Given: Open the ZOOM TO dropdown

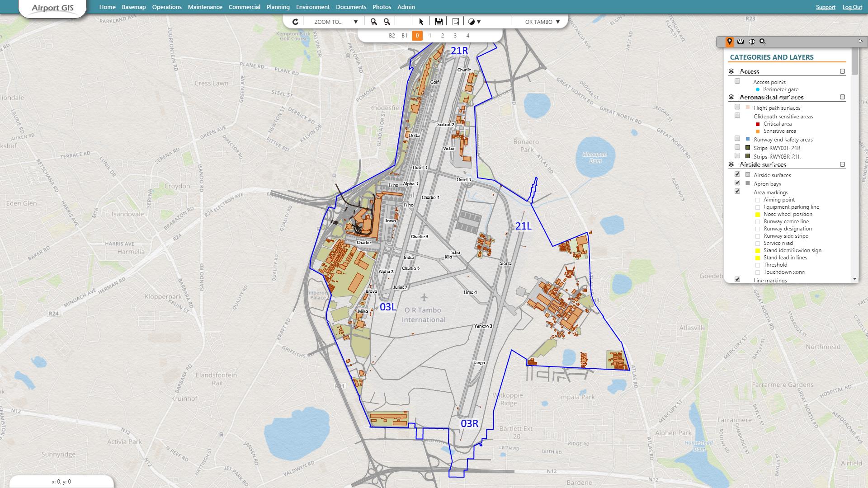Looking at the screenshot, I should point(336,22).
